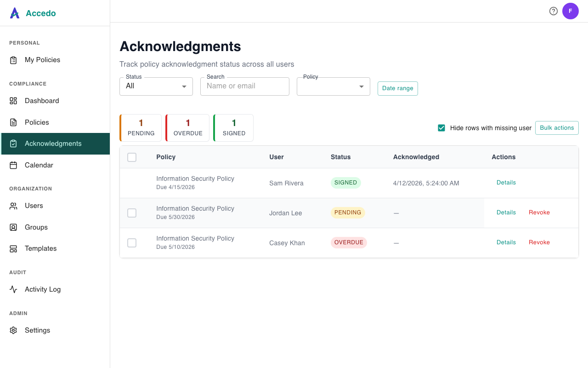The width and height of the screenshot is (588, 368).
Task: Select the Acknowledgments menu item
Action: (55, 144)
